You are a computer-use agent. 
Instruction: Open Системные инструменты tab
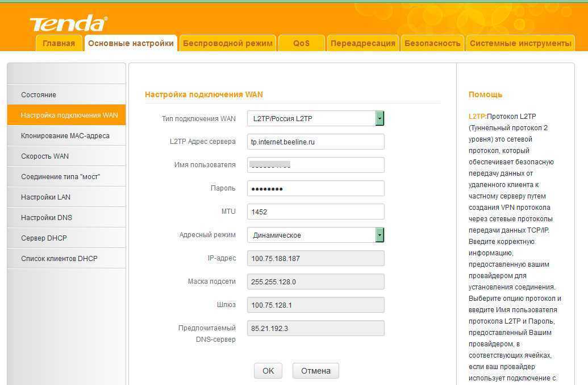[x=520, y=43]
